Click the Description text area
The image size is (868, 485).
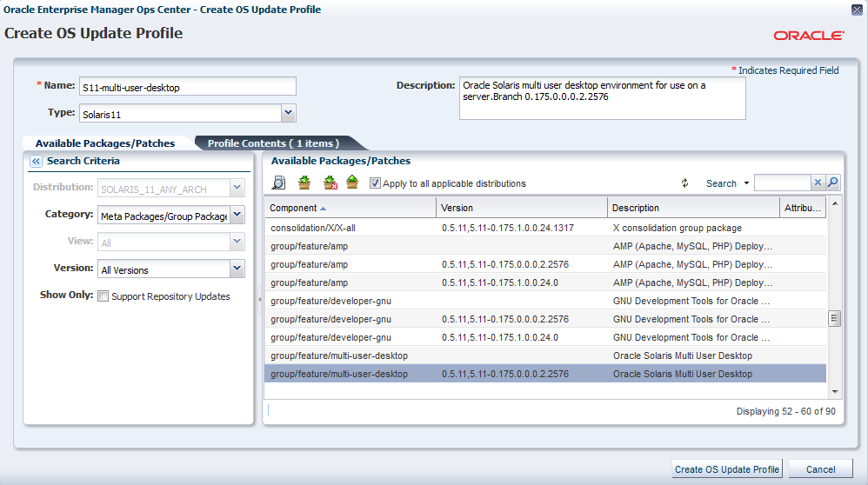pos(602,98)
